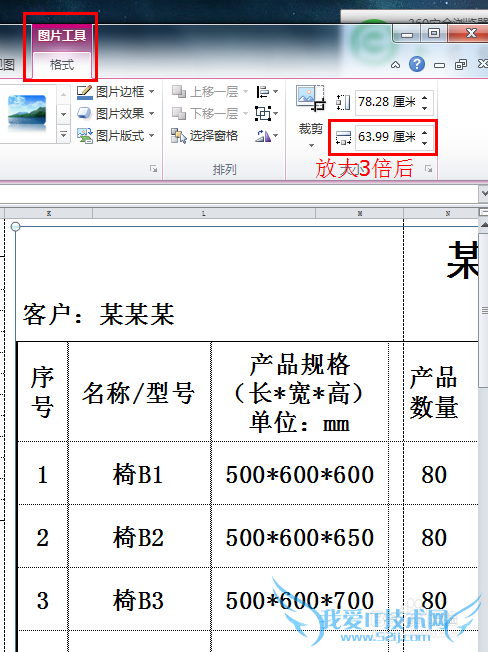Screen dimensions: 488x652
Task: Click the shape height field showing 78.28 厘米
Action: 387,102
